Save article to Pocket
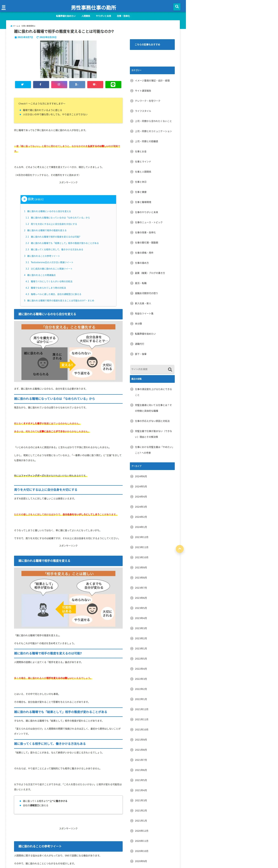 (x=95, y=85)
